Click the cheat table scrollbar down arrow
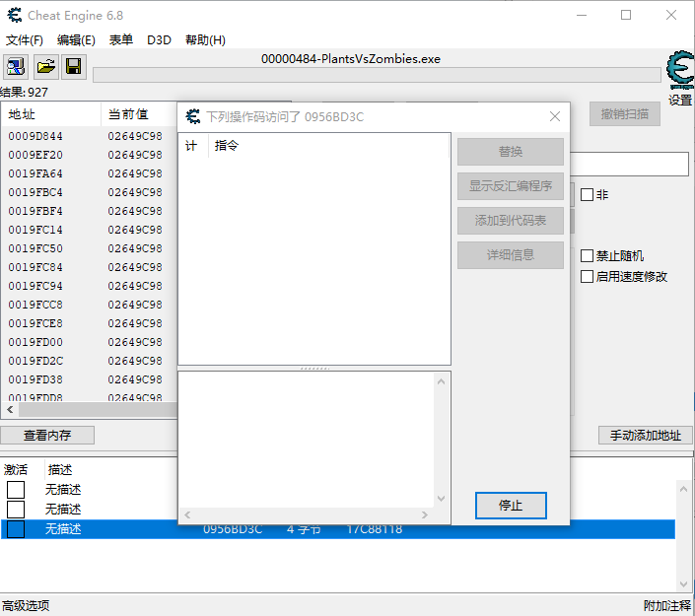Screen dimensions: 695x616 coord(683,584)
